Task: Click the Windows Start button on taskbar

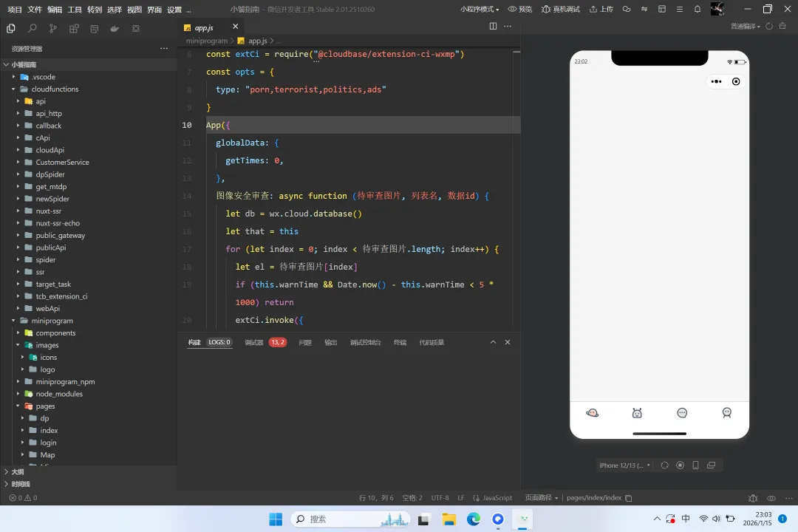Action: [x=276, y=519]
